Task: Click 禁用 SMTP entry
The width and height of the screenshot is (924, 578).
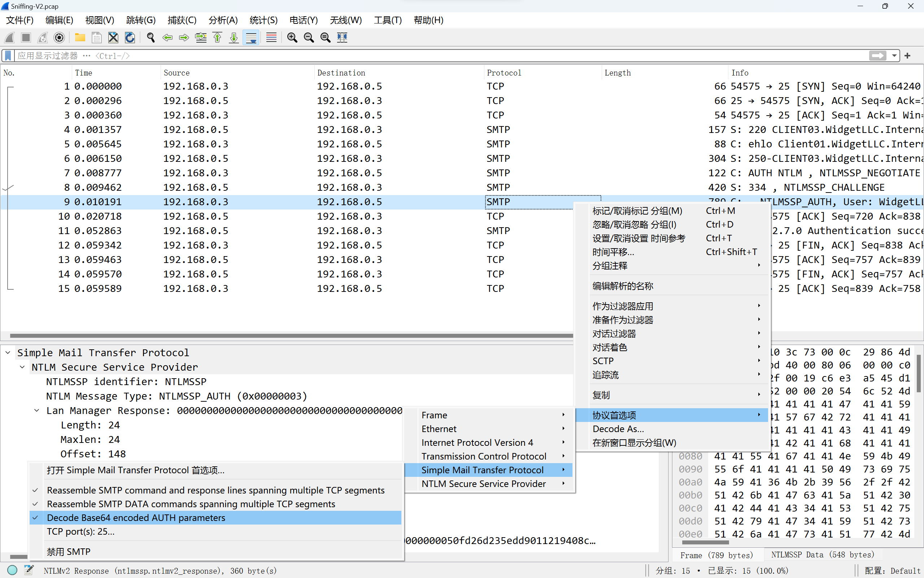Action: point(216,552)
